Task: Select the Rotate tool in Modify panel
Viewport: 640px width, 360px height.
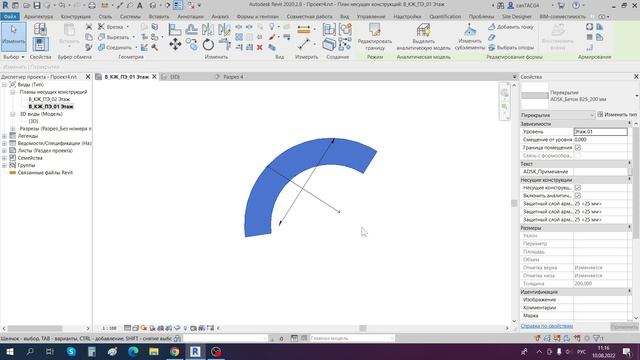Action: point(208,44)
